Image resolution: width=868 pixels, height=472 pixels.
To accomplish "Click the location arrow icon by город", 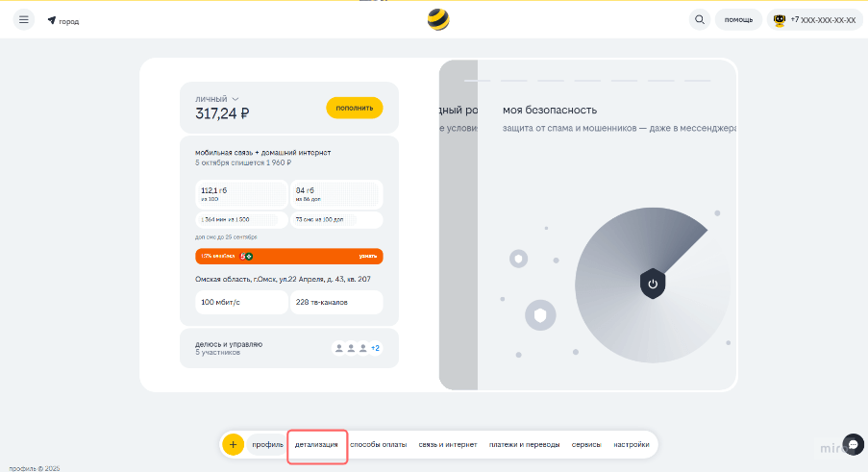I will click(x=52, y=20).
